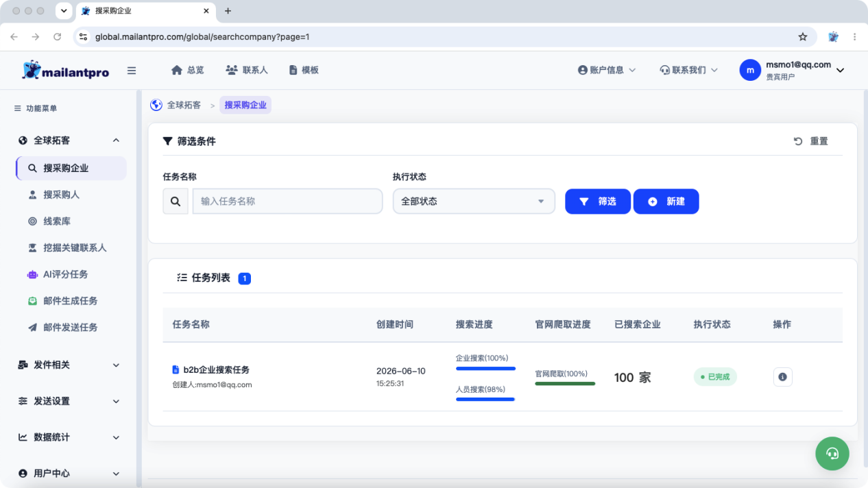The image size is (868, 488).
Task: Expand the 联系我们 dropdown
Action: 688,70
